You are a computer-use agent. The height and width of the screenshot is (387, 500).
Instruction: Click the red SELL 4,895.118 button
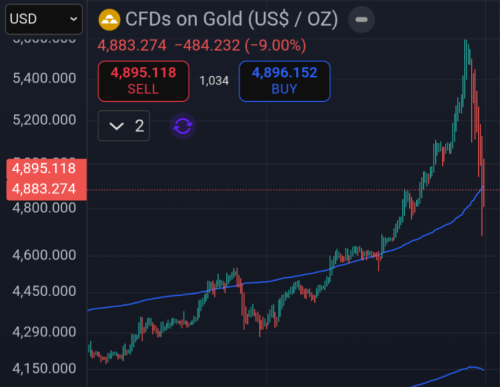[144, 81]
